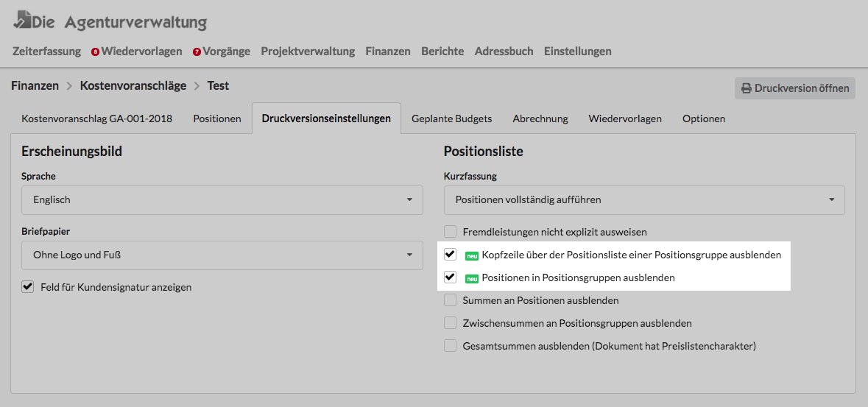Image resolution: width=868 pixels, height=407 pixels.
Task: Click the breadcrumb chevron after Finanzen
Action: (69, 86)
